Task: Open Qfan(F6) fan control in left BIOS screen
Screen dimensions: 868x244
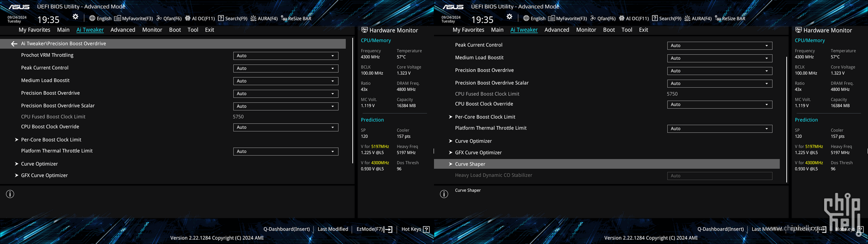Action: pos(169,19)
